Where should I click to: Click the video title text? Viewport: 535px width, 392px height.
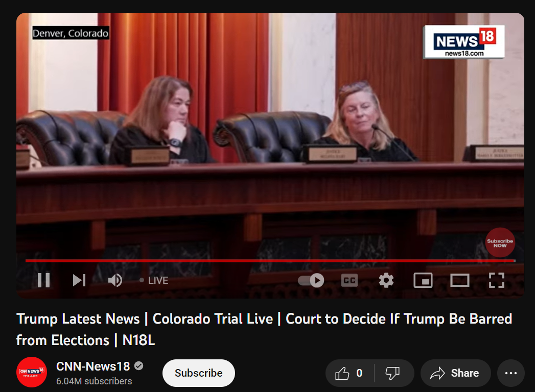(264, 329)
